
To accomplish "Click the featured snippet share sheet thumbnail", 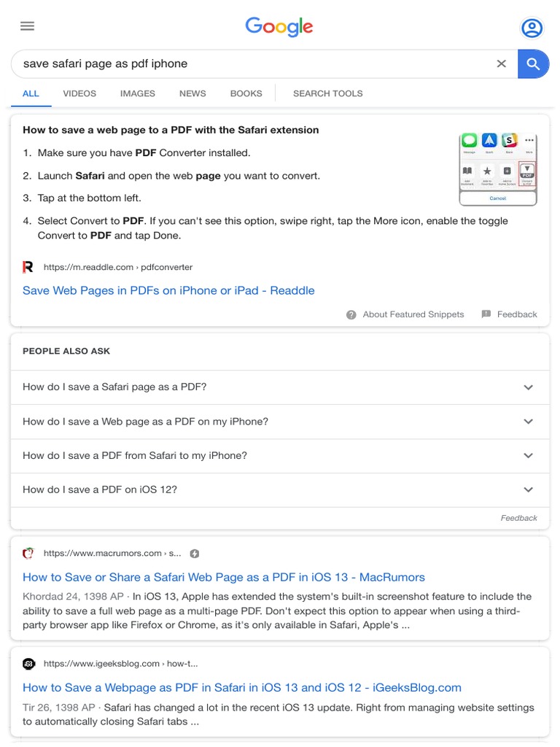I will point(498,169).
